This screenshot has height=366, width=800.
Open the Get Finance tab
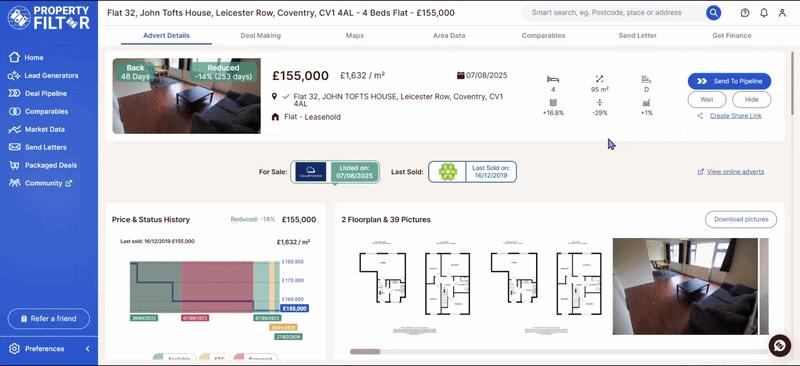point(732,36)
